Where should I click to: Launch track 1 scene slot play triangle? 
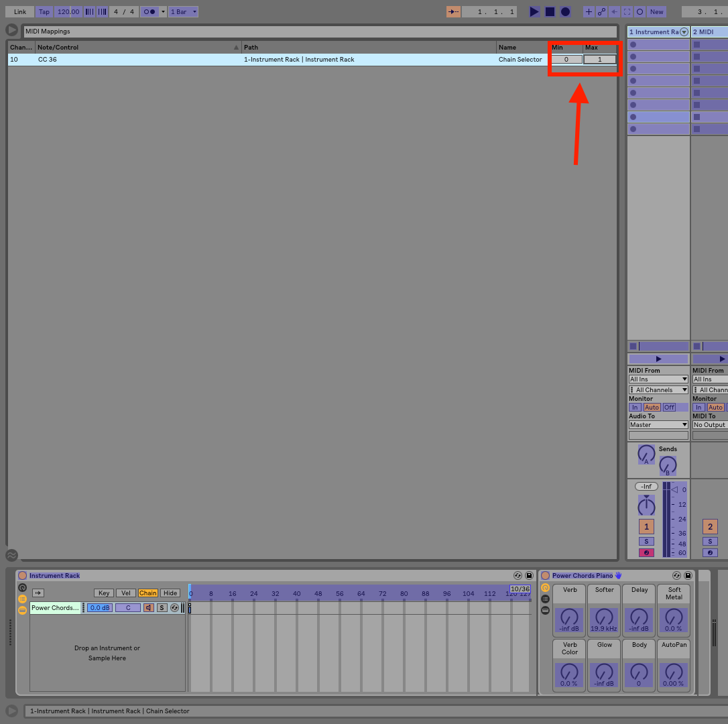(x=658, y=359)
